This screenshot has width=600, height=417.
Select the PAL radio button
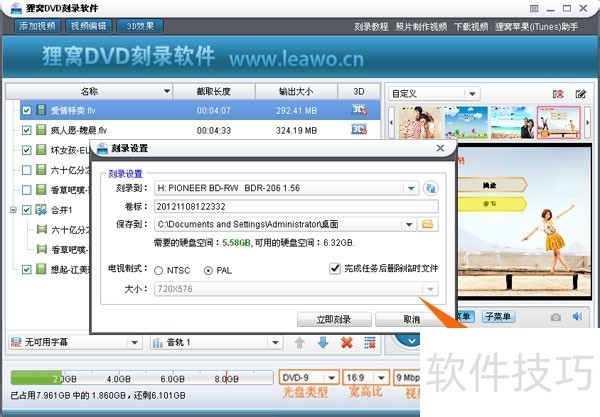click(x=208, y=270)
